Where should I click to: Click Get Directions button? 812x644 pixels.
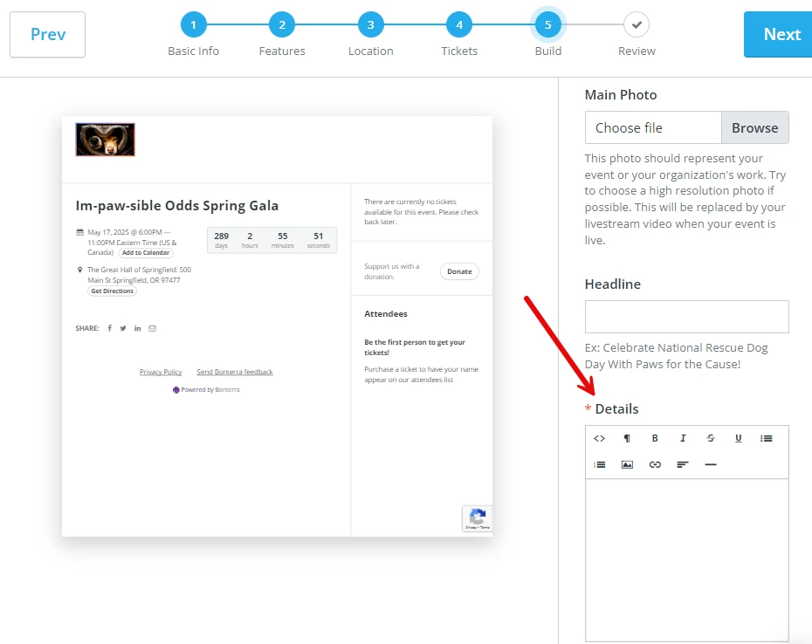tap(113, 291)
